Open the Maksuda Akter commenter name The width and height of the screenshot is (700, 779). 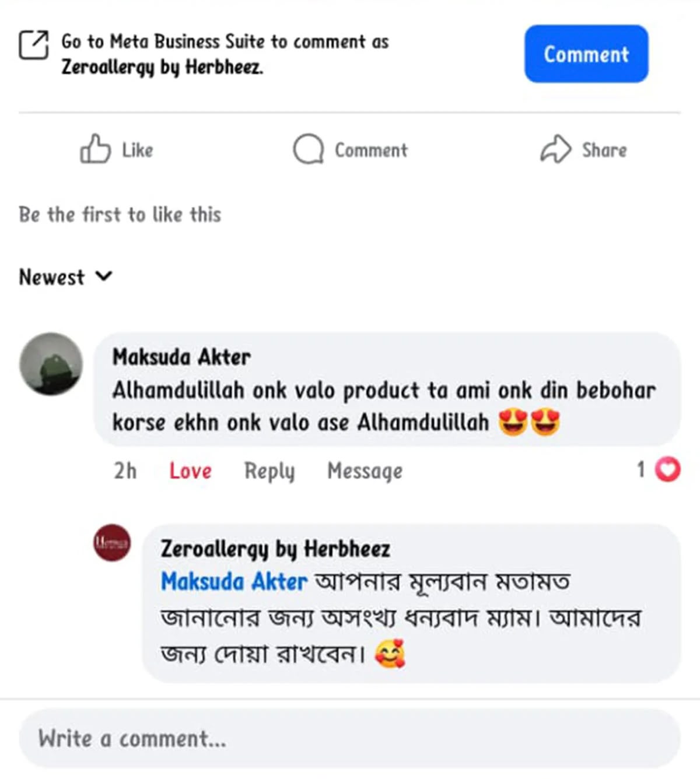181,357
